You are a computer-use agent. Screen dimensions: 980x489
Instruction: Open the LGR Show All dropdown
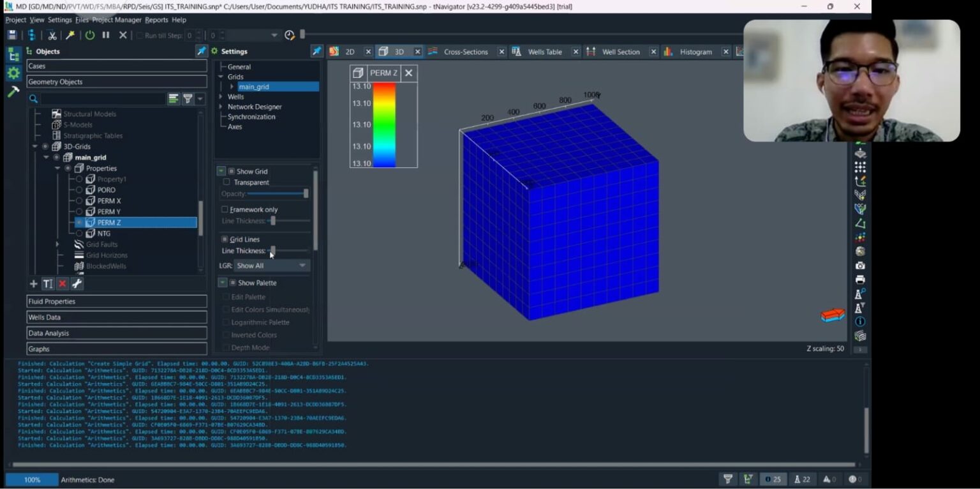click(271, 266)
